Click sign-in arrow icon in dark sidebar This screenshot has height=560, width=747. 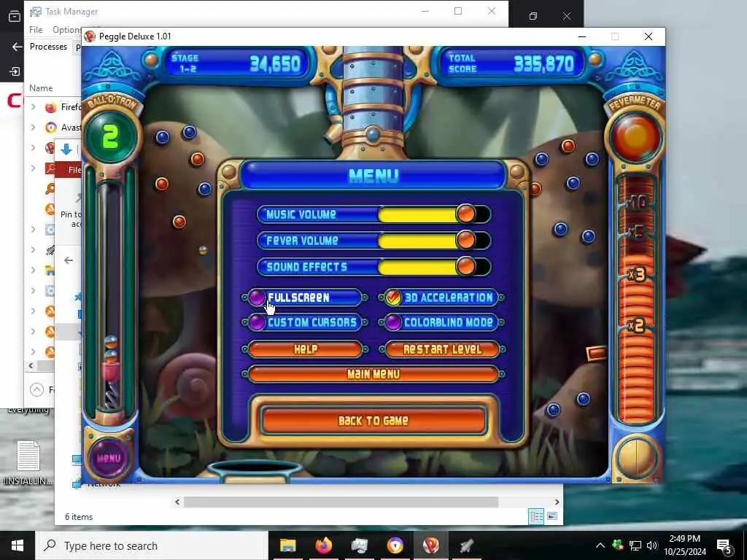[x=15, y=71]
